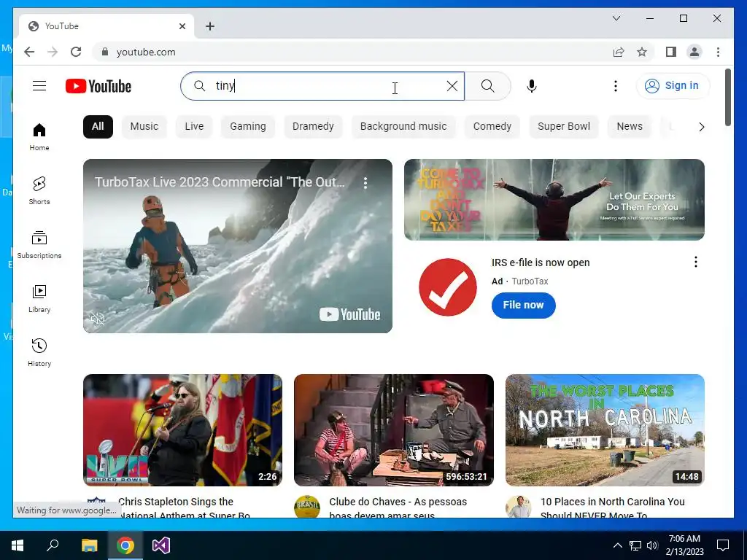Image resolution: width=747 pixels, height=560 pixels.
Task: Open the Clube do Chaves video thumbnail
Action: [393, 430]
